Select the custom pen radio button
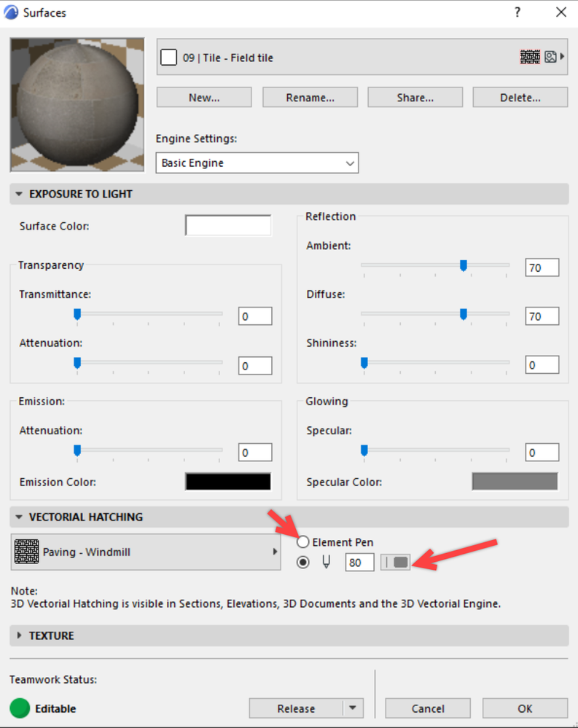The height and width of the screenshot is (728, 578). pyautogui.click(x=302, y=563)
